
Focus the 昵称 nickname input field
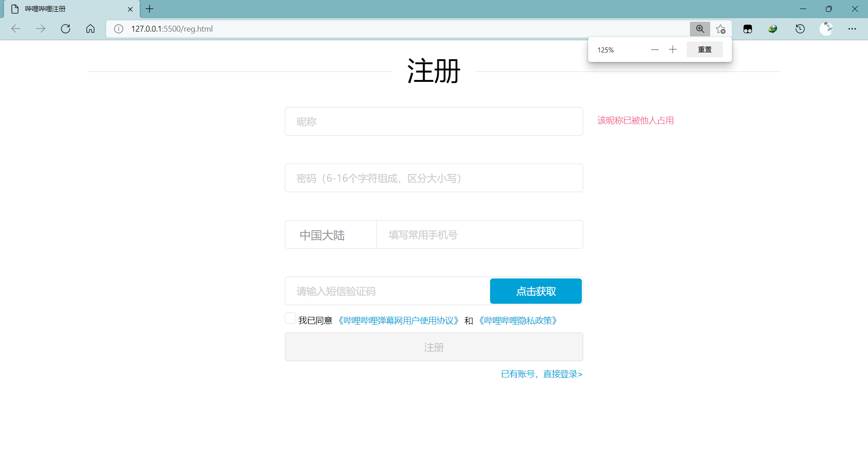pyautogui.click(x=434, y=122)
